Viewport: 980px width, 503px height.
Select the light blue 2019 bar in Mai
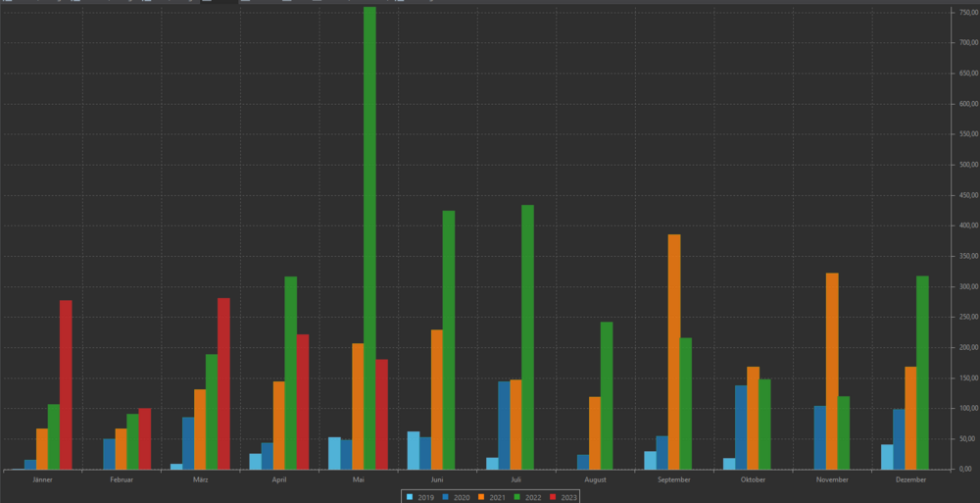tap(334, 453)
